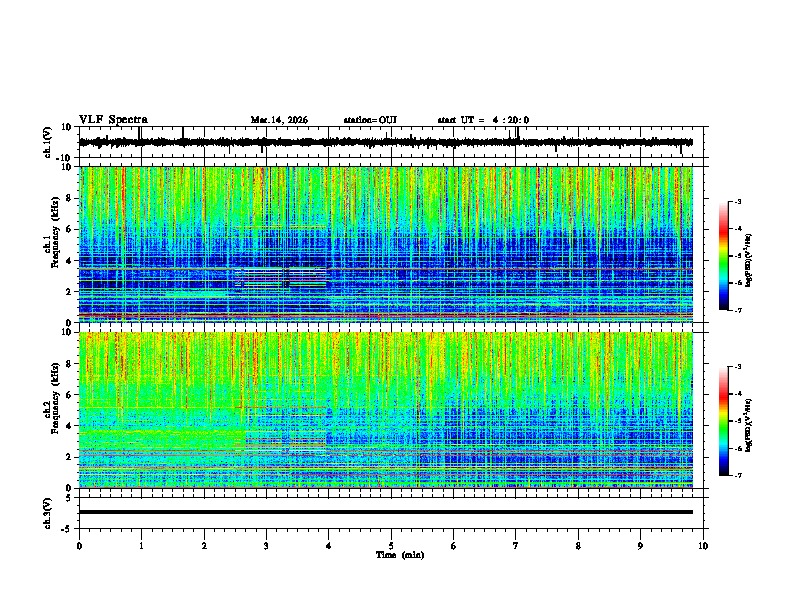
Task: Select the "start UT = 4 :20: 0" label
Action: tap(483, 120)
